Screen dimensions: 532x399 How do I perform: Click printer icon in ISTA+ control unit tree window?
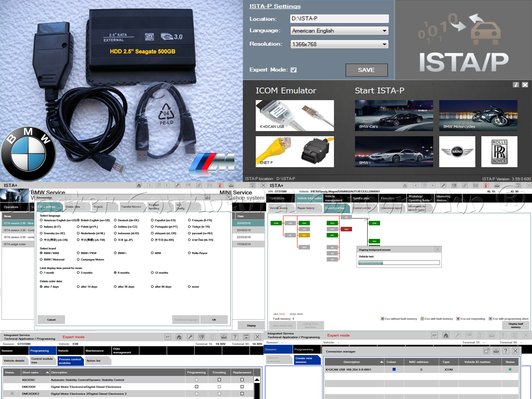[x=497, y=185]
